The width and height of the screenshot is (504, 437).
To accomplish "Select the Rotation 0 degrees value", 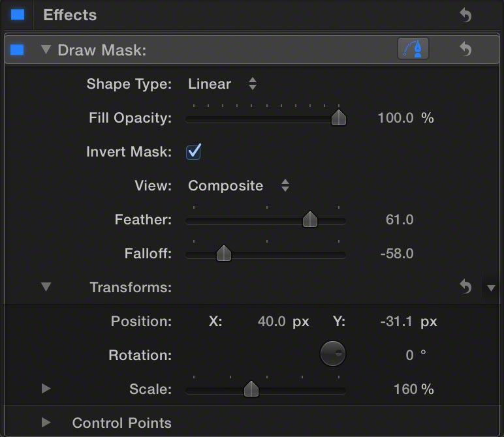I will (409, 355).
